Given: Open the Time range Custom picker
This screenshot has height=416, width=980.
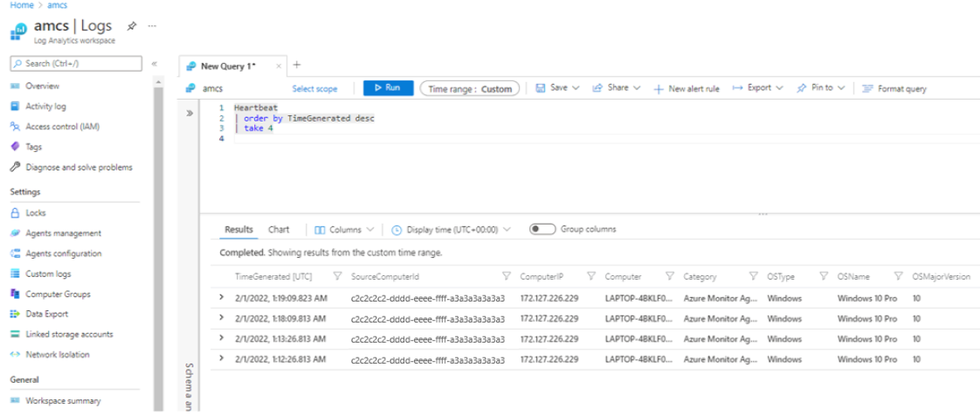Looking at the screenshot, I should 470,89.
